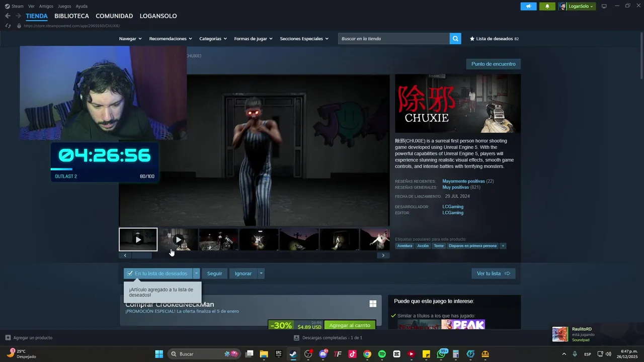Open Spotify from the taskbar

click(x=382, y=354)
